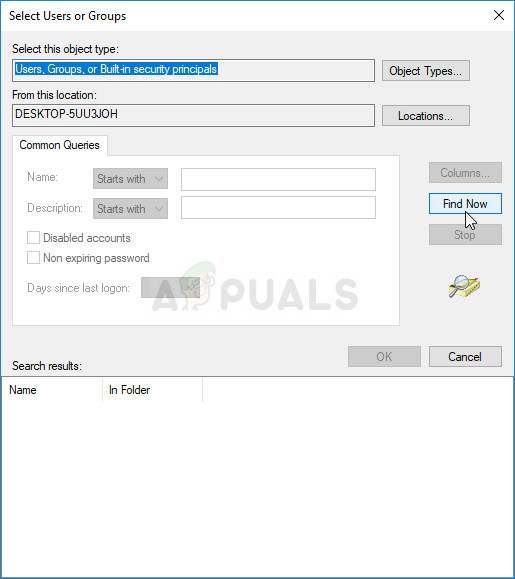The height and width of the screenshot is (579, 515).
Task: Focus the Name text input field
Action: coord(278,179)
